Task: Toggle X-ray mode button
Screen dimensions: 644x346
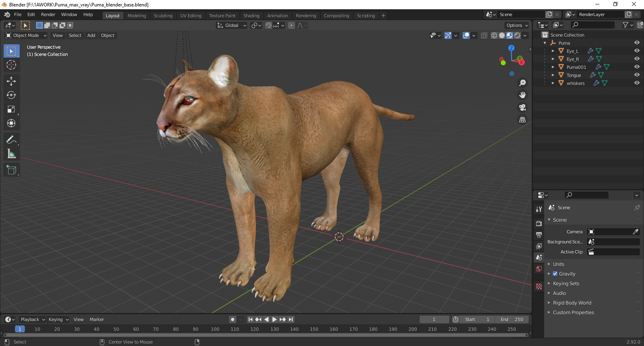Action: click(x=484, y=35)
